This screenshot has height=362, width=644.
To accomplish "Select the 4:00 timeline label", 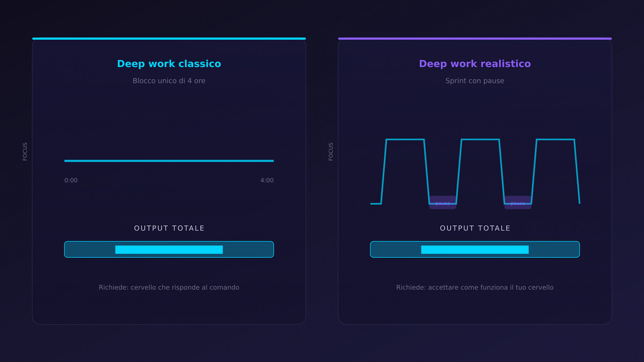I will [267, 180].
